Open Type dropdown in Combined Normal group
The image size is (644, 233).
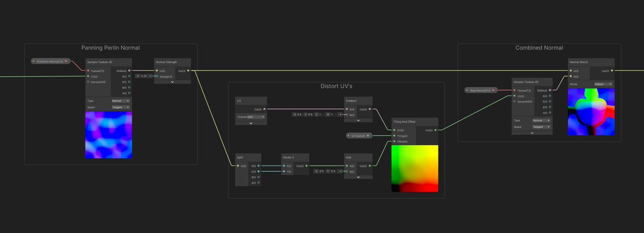pos(541,121)
